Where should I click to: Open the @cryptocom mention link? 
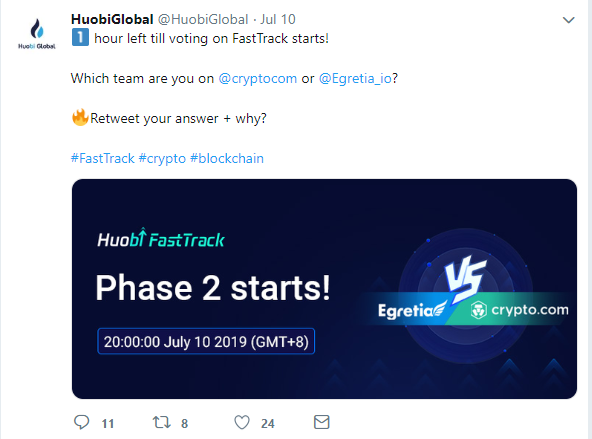coord(257,79)
